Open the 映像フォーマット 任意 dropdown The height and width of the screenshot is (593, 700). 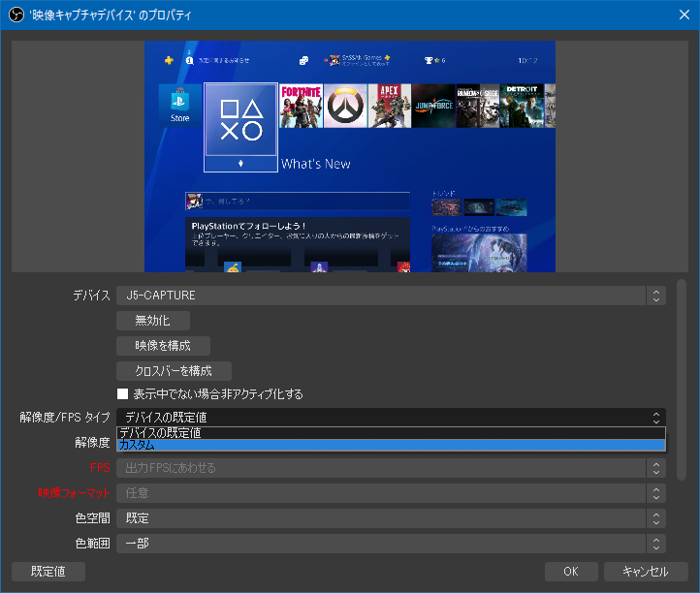click(391, 493)
